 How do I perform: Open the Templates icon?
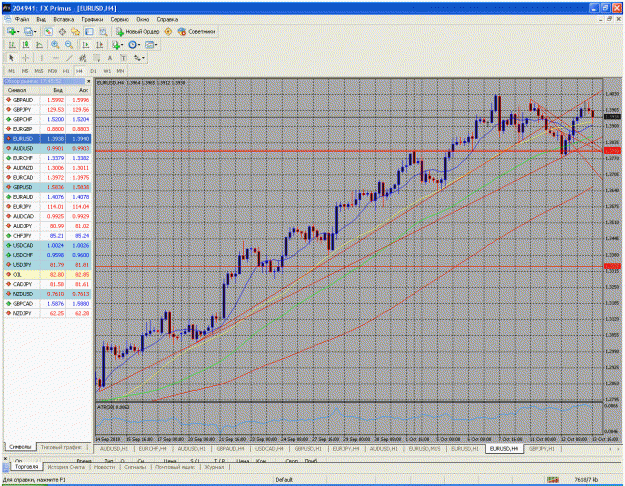point(149,45)
